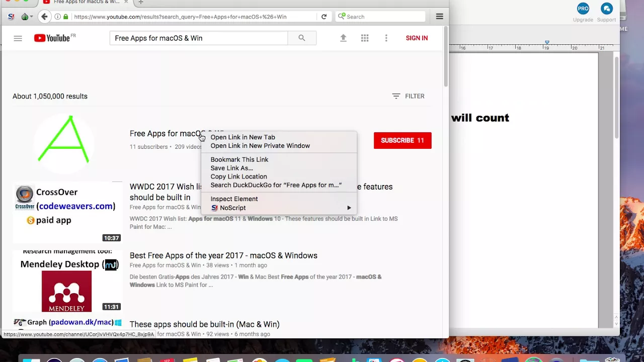Choose Open Link in New Private Window
The image size is (644, 362).
pos(260,146)
